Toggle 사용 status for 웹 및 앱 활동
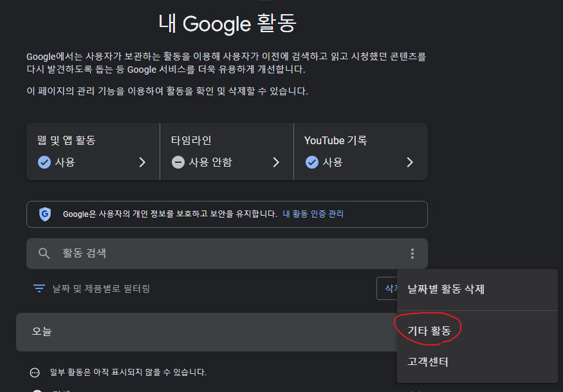Image resolution: width=563 pixels, height=392 pixels. click(66, 162)
